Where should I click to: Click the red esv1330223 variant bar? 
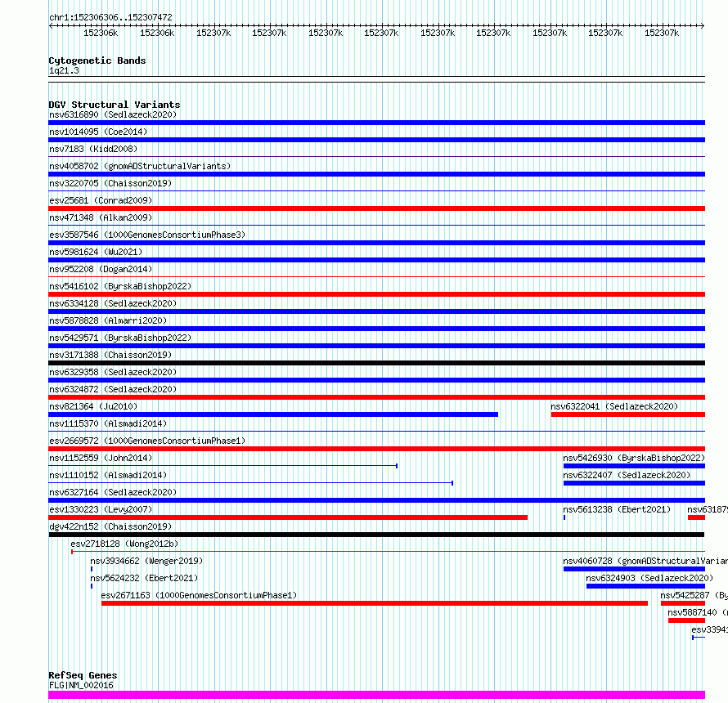tap(288, 517)
